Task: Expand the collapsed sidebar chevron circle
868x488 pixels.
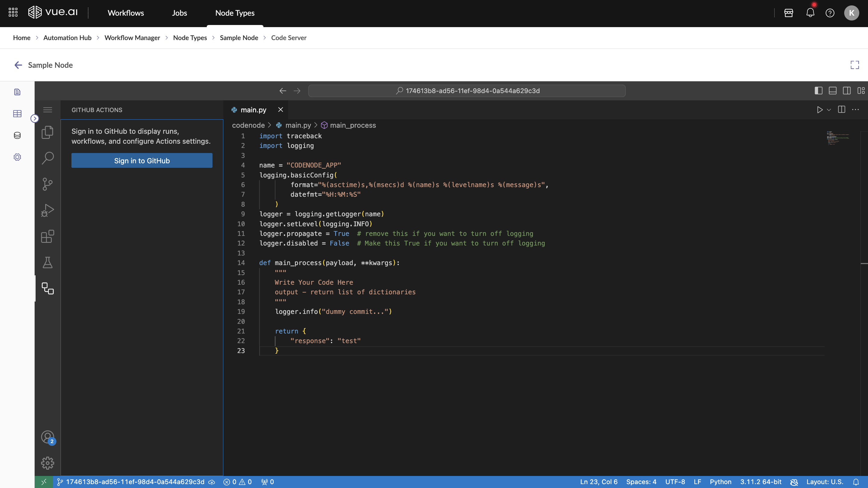Action: [x=35, y=119]
